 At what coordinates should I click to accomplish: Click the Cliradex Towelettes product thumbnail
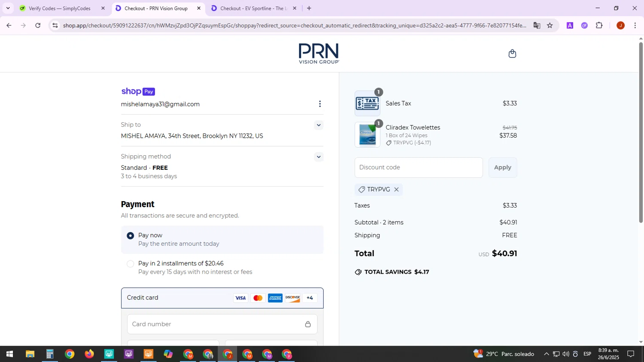367,135
